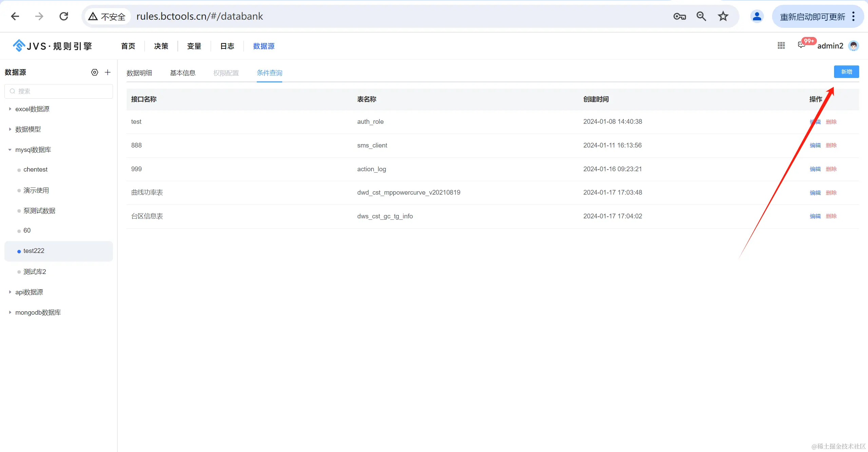Bookmark page with the star icon
Image resolution: width=868 pixels, height=452 pixels.
coord(723,16)
